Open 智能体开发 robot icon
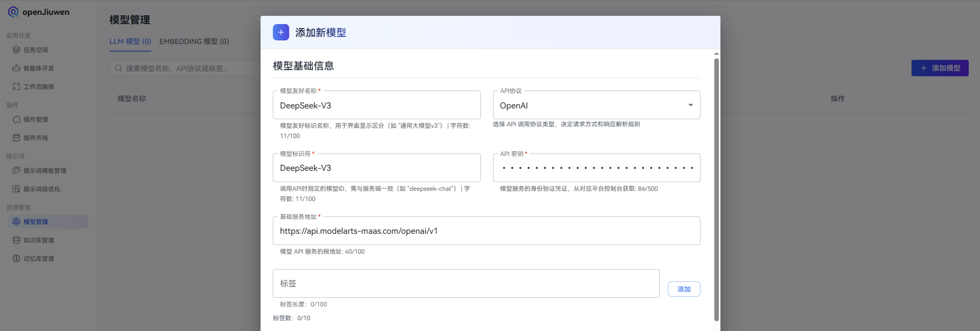980x331 pixels. pyautogui.click(x=16, y=68)
